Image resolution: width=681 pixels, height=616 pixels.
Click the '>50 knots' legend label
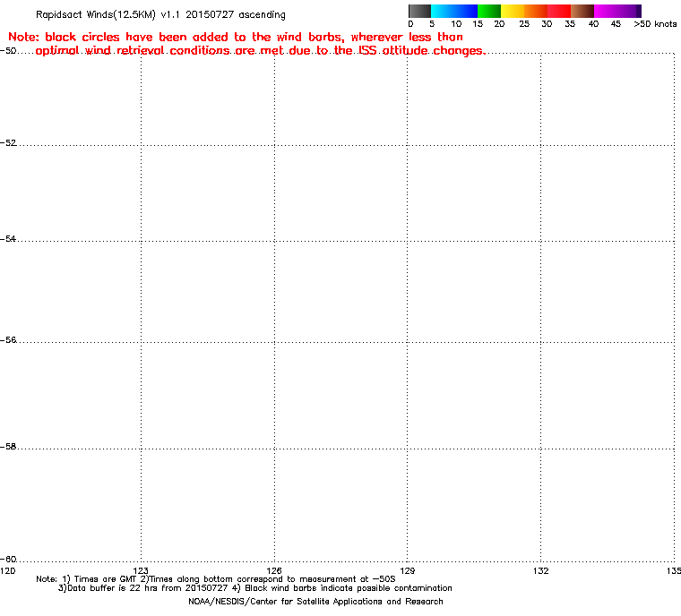point(655,24)
